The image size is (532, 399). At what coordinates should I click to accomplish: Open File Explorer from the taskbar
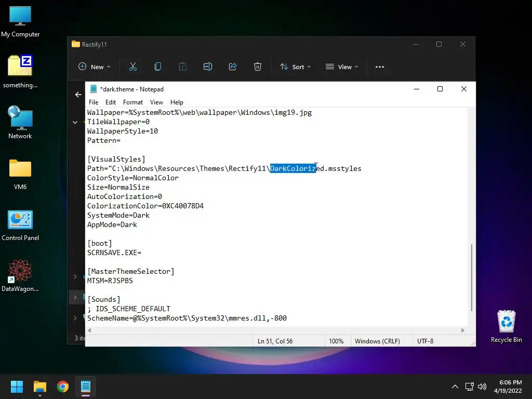tap(39, 387)
